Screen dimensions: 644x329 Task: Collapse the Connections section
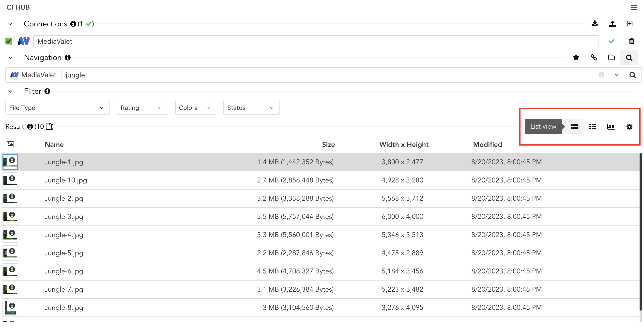10,24
